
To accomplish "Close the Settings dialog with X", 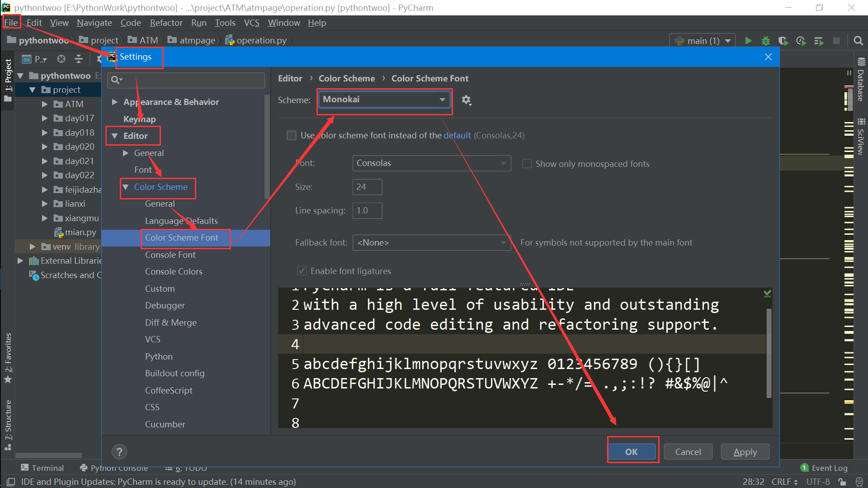I will [768, 57].
